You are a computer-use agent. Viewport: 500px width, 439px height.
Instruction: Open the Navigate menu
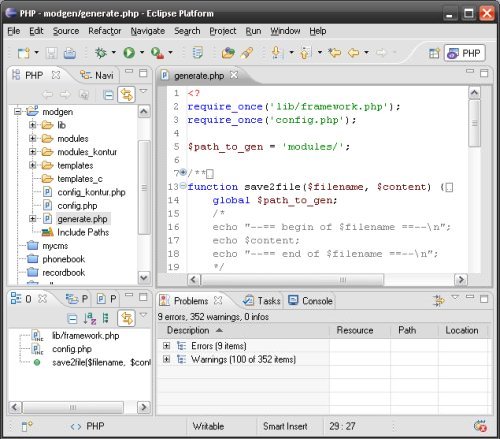tap(148, 31)
